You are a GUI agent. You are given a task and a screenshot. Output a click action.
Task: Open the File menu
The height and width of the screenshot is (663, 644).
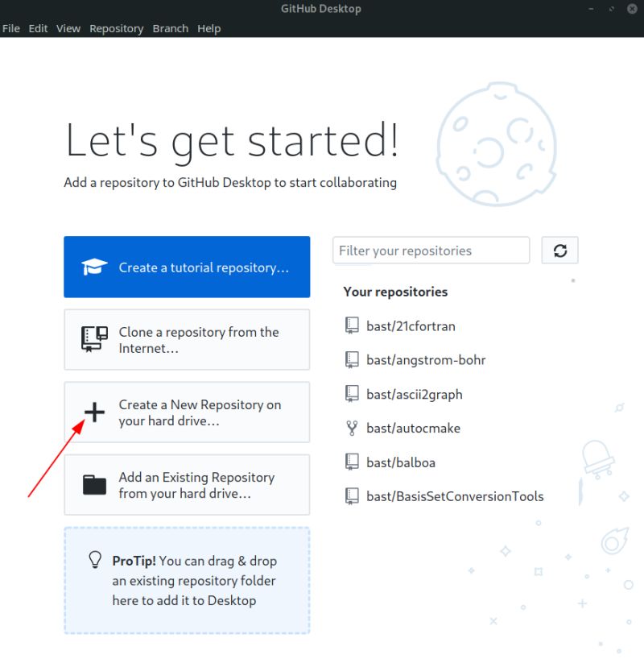[11, 28]
